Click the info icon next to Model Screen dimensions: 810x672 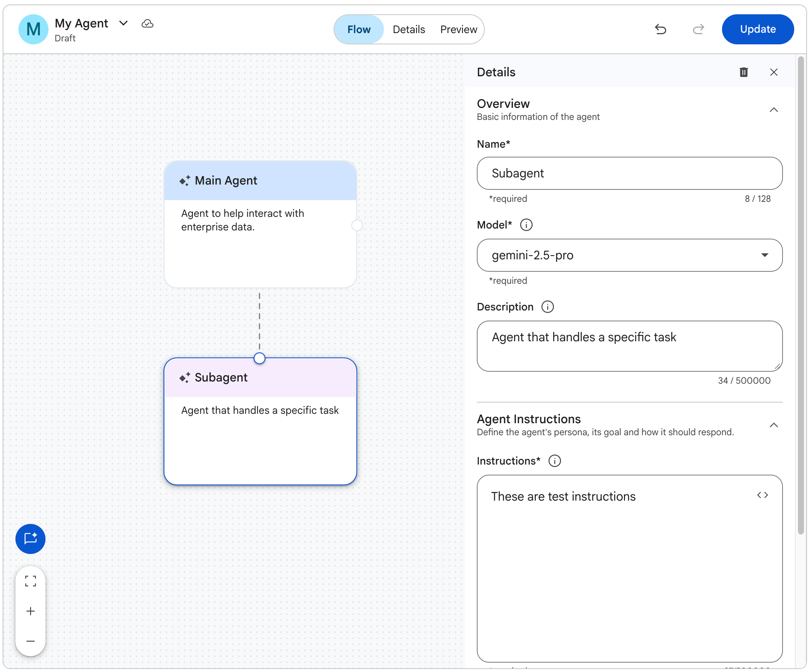point(526,225)
